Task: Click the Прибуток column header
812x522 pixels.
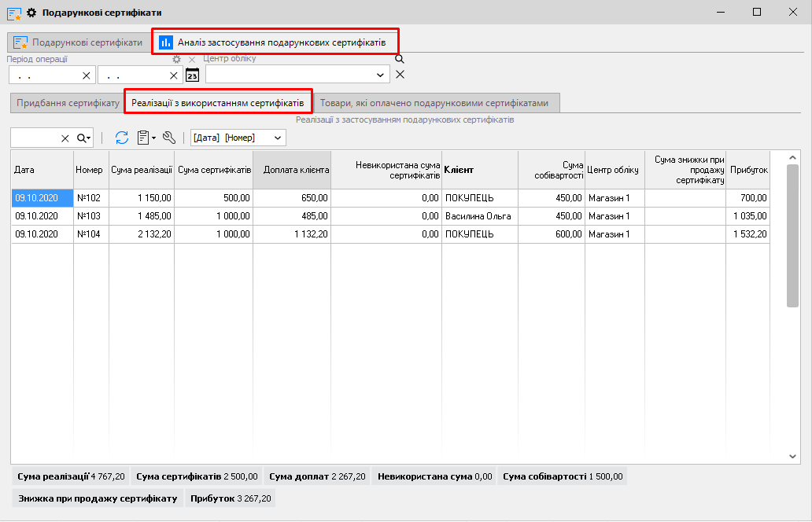Action: click(748, 170)
